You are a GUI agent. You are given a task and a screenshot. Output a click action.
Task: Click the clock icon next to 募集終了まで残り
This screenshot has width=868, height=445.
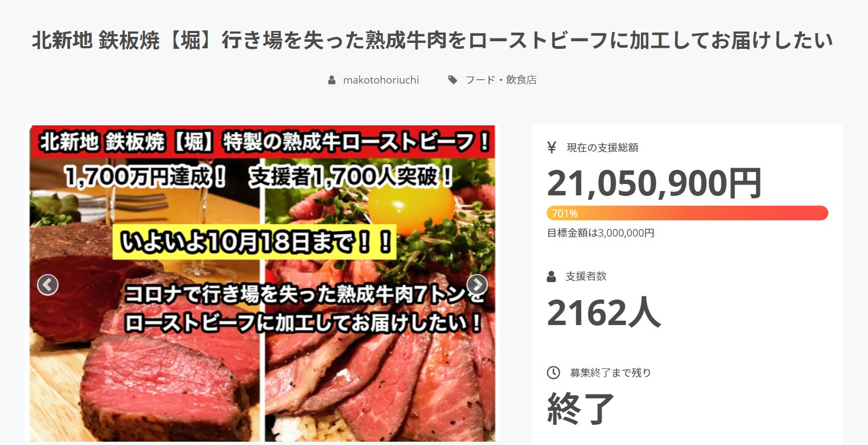pyautogui.click(x=553, y=372)
